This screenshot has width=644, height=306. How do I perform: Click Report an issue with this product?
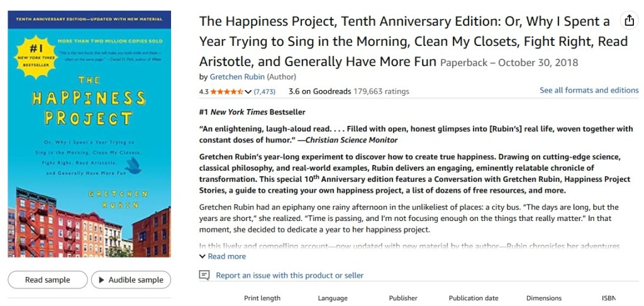click(289, 275)
